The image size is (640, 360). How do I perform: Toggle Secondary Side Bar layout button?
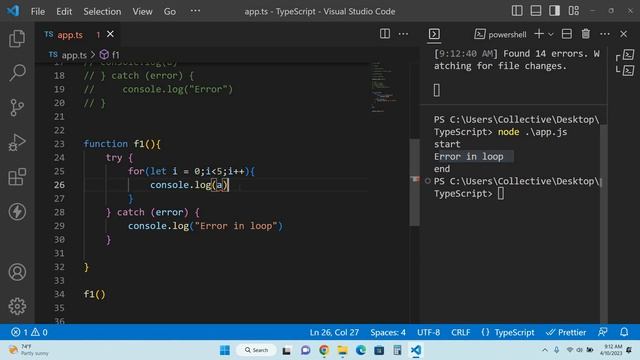coord(554,11)
